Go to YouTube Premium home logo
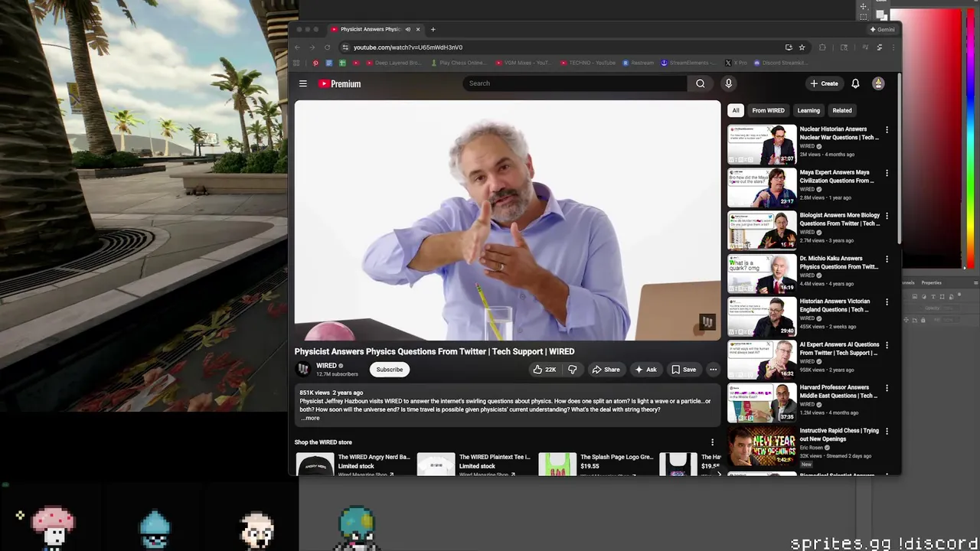 pyautogui.click(x=340, y=83)
